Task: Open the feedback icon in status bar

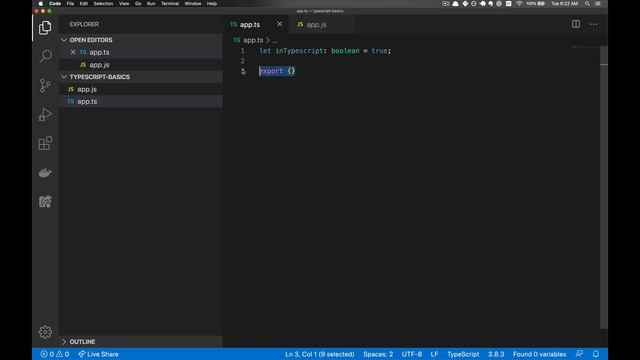Action: (x=579, y=354)
